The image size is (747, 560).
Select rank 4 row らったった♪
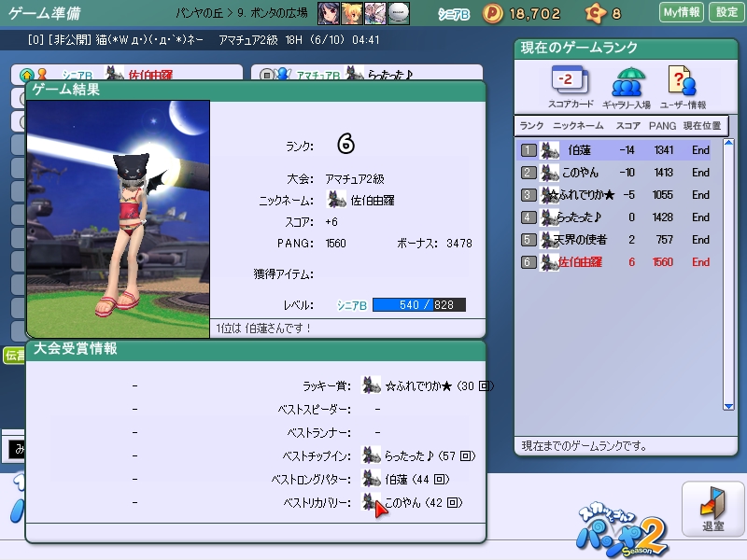click(x=613, y=217)
